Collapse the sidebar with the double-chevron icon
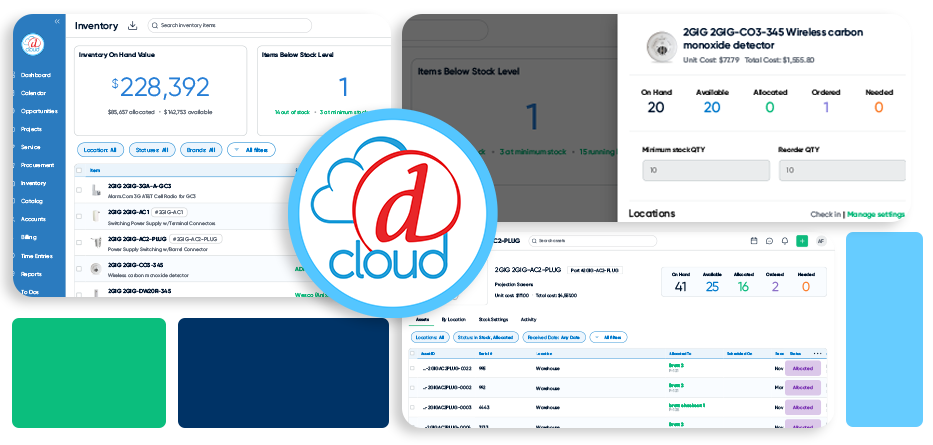 click(x=57, y=21)
